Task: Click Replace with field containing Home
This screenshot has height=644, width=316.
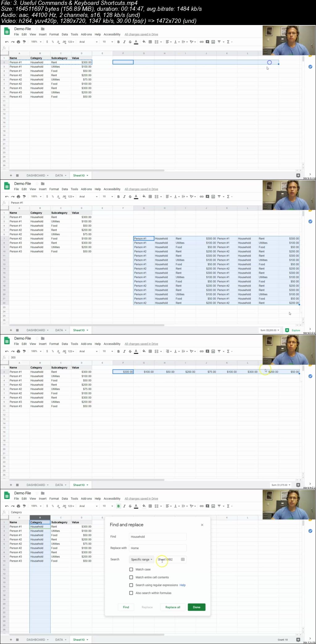Action: click(158, 548)
